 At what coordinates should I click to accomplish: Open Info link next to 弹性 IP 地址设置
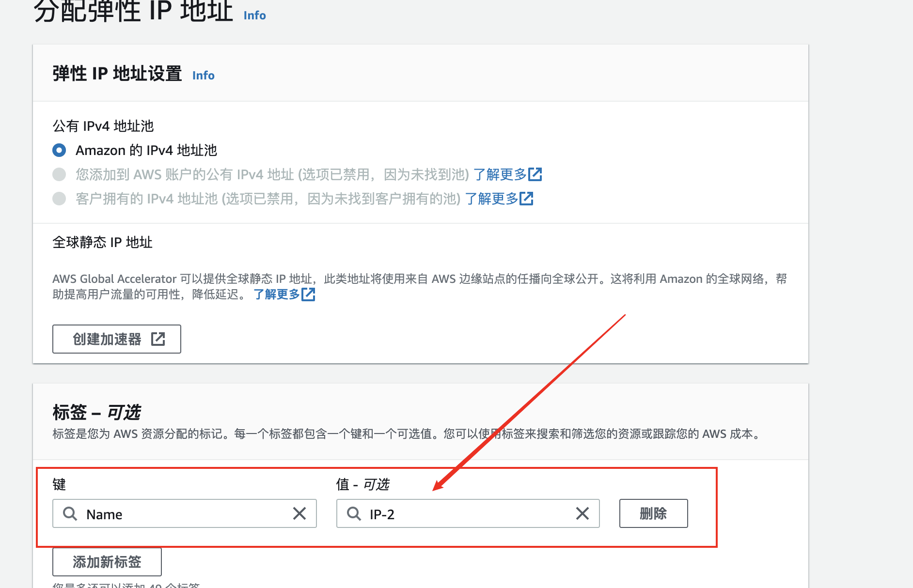click(x=203, y=76)
